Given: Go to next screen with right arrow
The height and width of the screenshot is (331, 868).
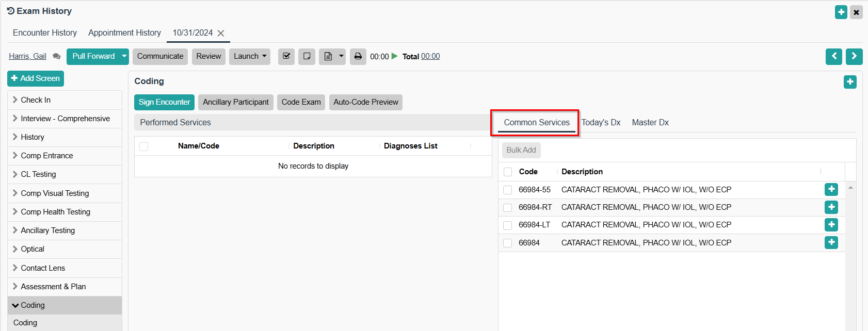Looking at the screenshot, I should pos(854,56).
